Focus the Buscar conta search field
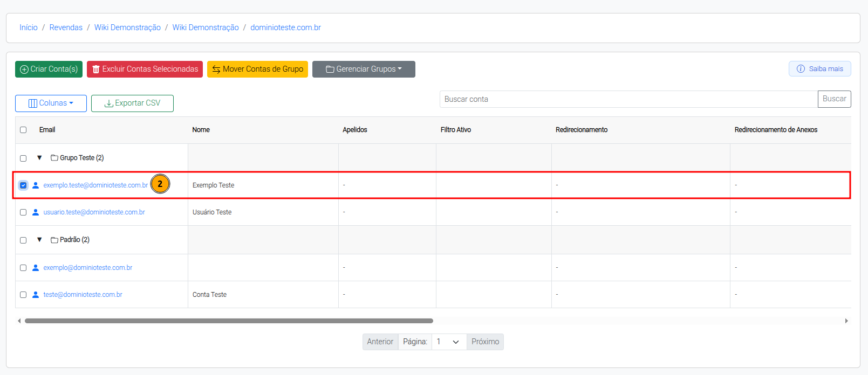The width and height of the screenshot is (868, 375). click(x=628, y=99)
